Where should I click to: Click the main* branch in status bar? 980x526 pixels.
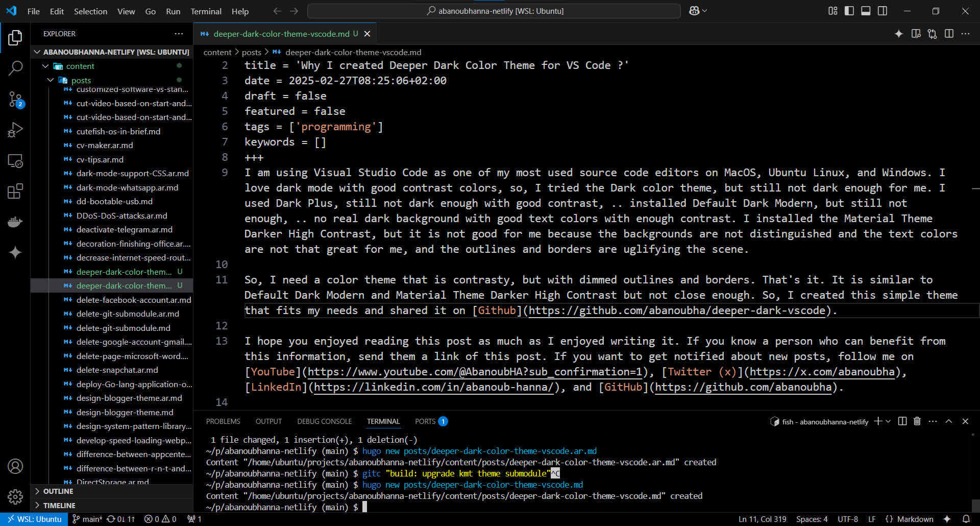(87, 519)
